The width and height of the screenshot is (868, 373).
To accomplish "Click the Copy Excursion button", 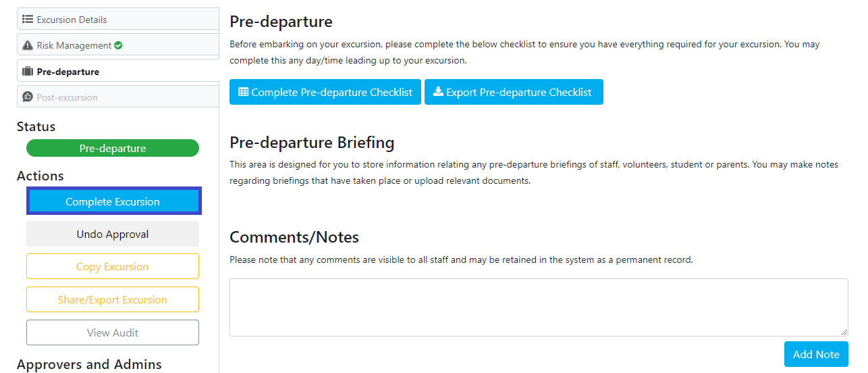I will [x=113, y=266].
